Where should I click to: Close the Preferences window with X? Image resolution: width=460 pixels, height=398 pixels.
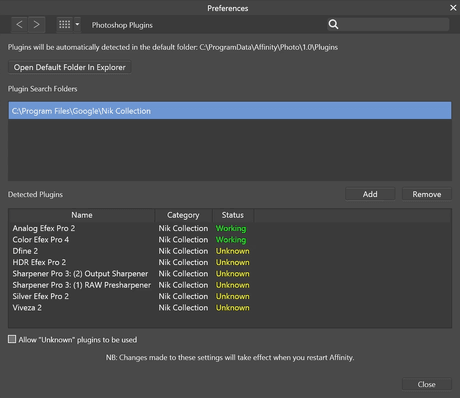pyautogui.click(x=453, y=8)
